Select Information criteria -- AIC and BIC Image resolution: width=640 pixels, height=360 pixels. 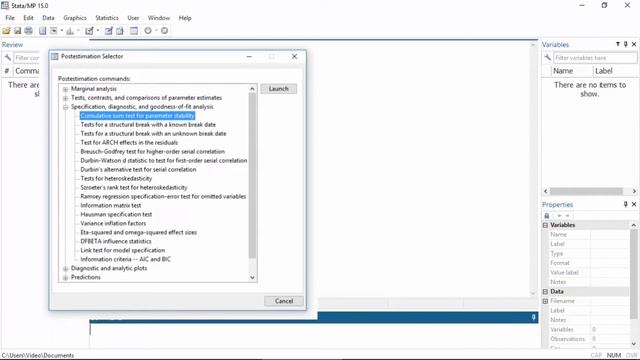tap(126, 260)
